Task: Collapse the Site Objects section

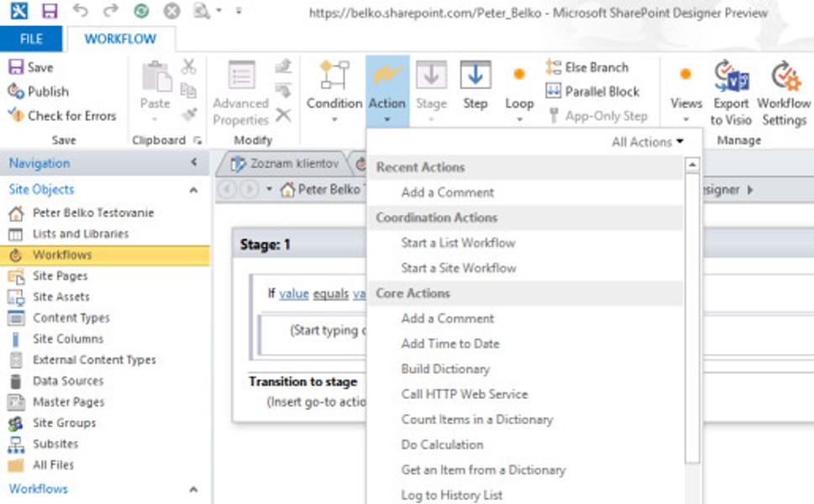Action: 193,190
